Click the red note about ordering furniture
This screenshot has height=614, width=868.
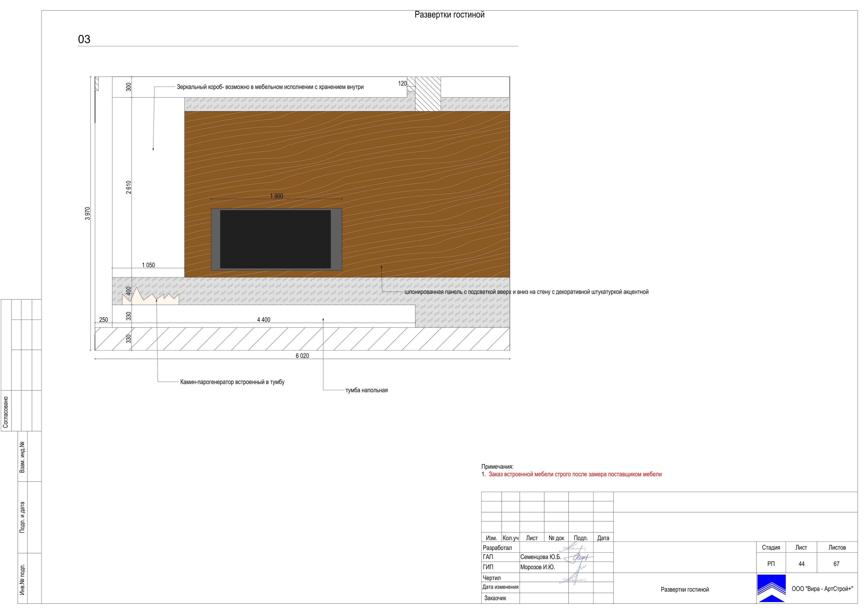[575, 474]
